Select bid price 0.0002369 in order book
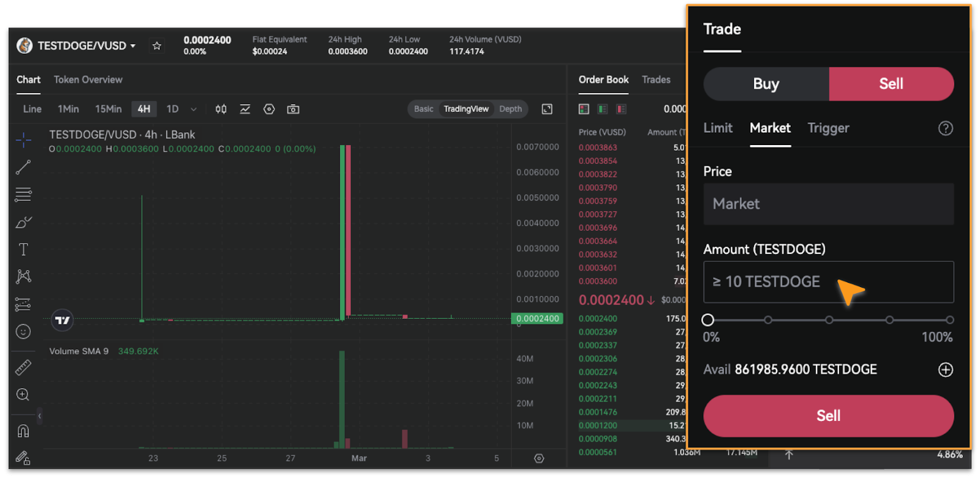This screenshot has height=478, width=980. (598, 332)
